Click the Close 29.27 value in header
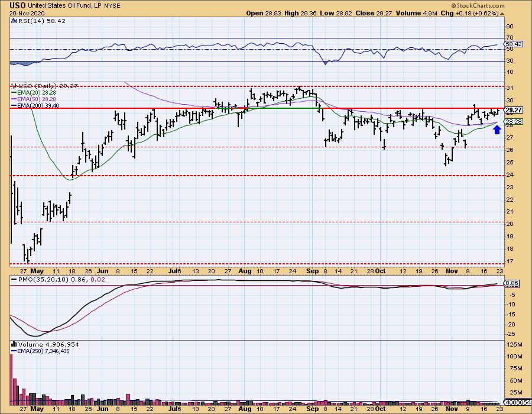 (x=374, y=13)
